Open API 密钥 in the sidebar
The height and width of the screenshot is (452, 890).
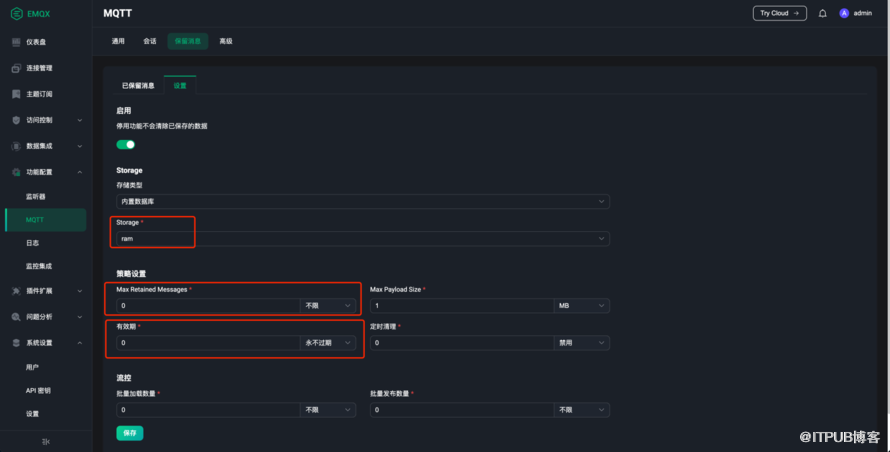[38, 391]
